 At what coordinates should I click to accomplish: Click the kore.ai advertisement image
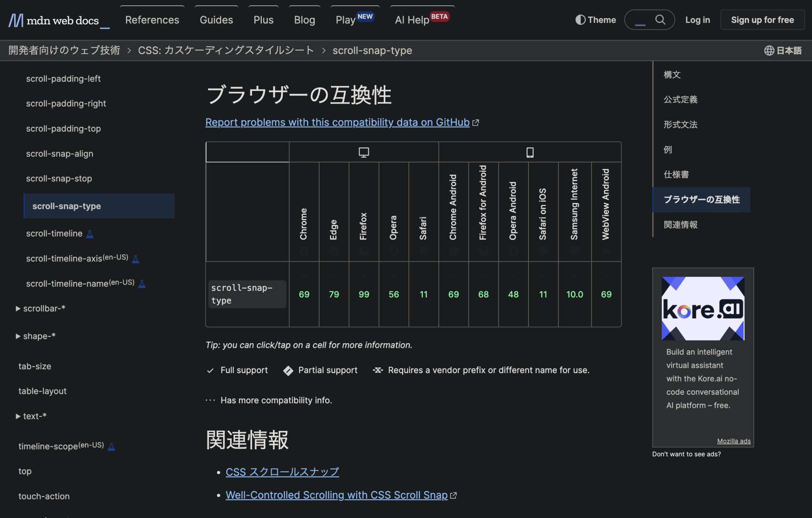703,308
